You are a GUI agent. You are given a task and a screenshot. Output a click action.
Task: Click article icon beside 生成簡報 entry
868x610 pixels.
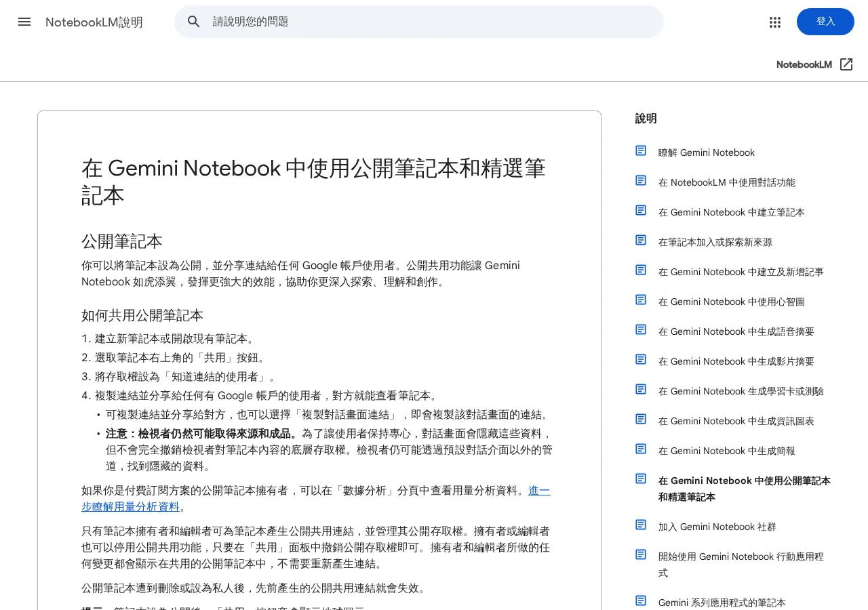pos(641,449)
